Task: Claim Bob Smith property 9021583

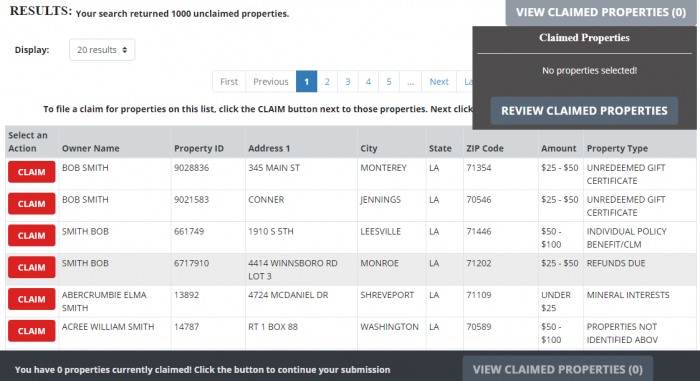Action: [x=31, y=204]
